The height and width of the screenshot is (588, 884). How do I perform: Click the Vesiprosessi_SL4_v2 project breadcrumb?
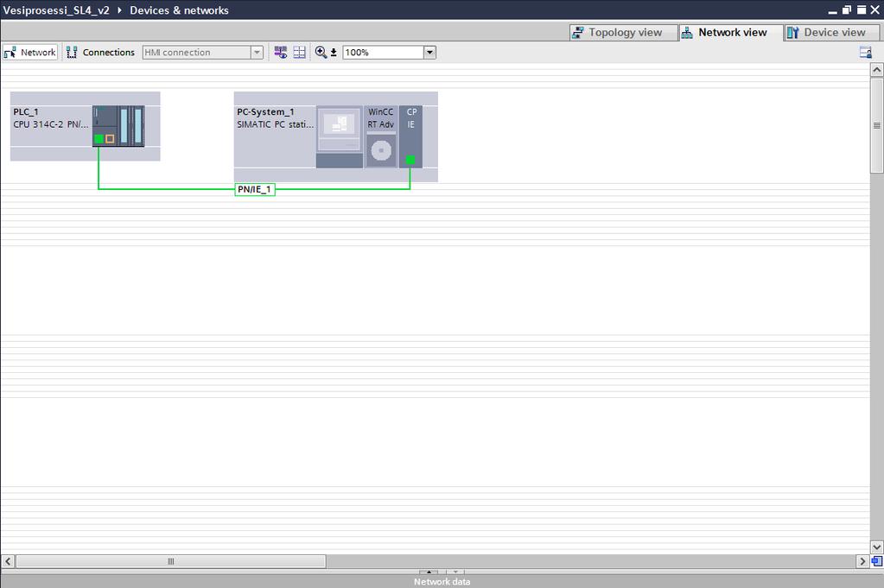click(x=56, y=10)
